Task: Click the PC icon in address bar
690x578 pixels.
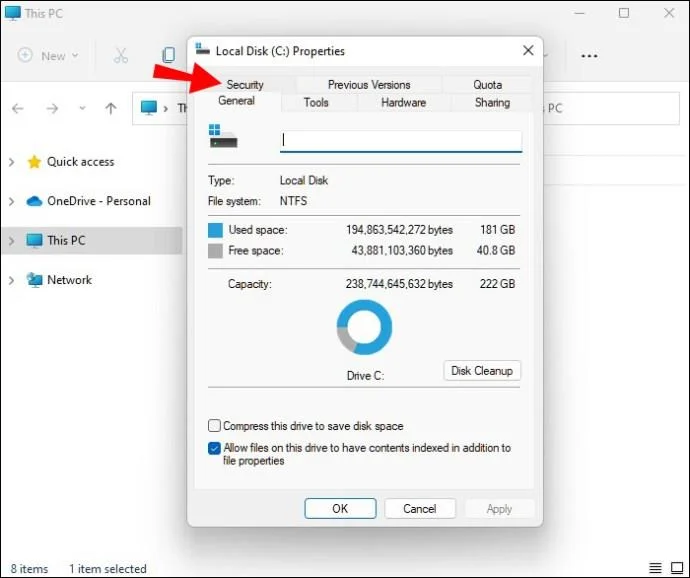Action: (x=149, y=107)
